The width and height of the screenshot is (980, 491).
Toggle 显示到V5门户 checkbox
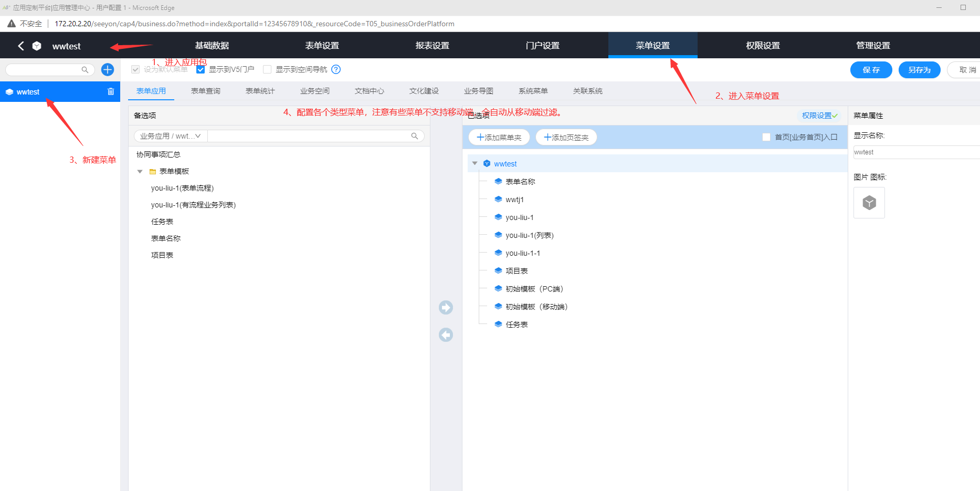click(201, 69)
